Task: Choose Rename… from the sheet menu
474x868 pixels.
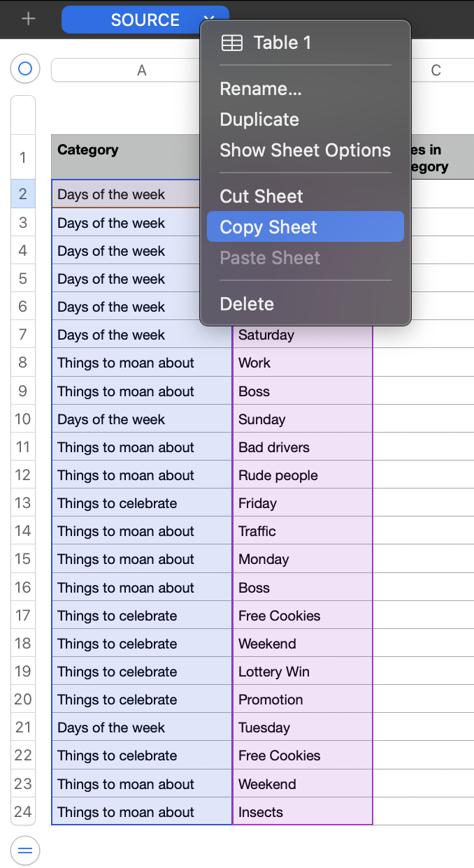Action: [261, 89]
